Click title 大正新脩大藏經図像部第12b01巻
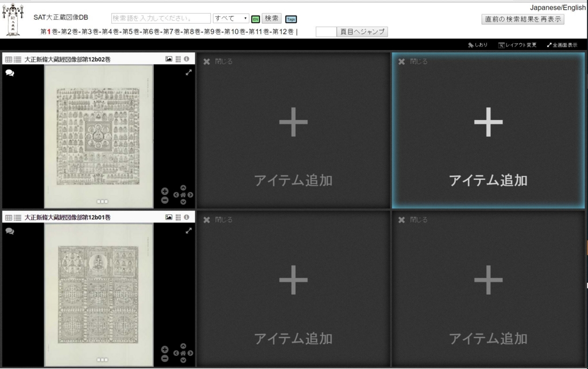The height and width of the screenshot is (369, 588). coord(68,217)
